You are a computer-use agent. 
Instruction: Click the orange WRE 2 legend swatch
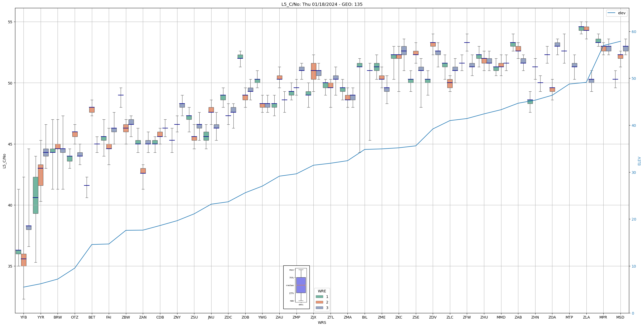pos(319,302)
